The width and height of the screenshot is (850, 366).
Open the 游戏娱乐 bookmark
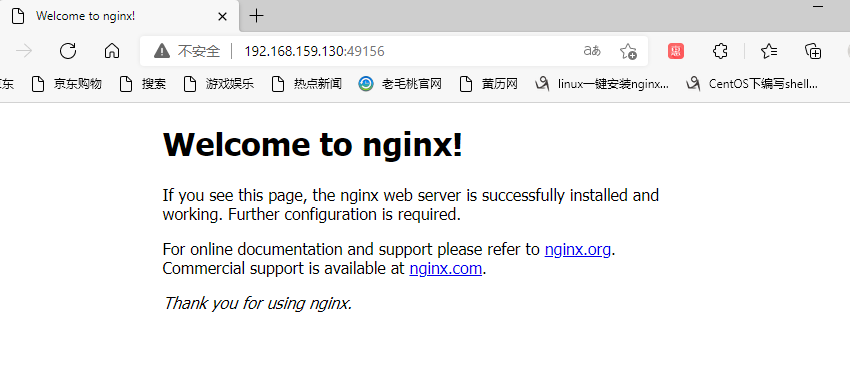click(x=218, y=84)
